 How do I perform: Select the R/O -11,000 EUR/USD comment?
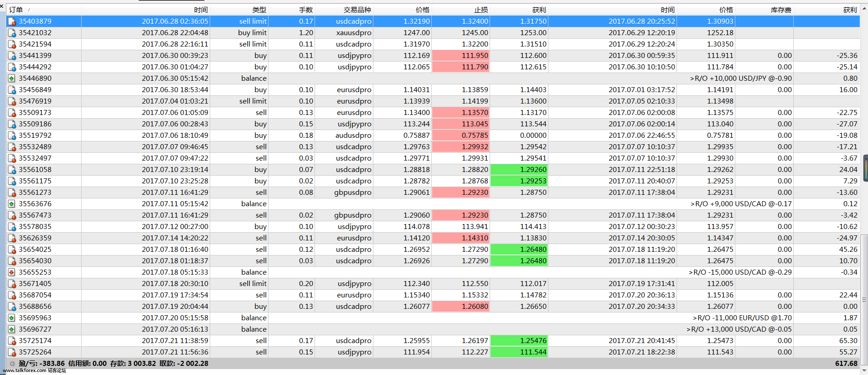[x=742, y=318]
